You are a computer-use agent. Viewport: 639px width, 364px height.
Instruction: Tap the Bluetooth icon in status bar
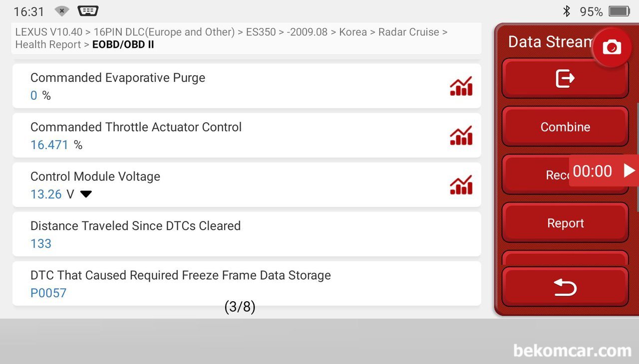click(x=567, y=11)
